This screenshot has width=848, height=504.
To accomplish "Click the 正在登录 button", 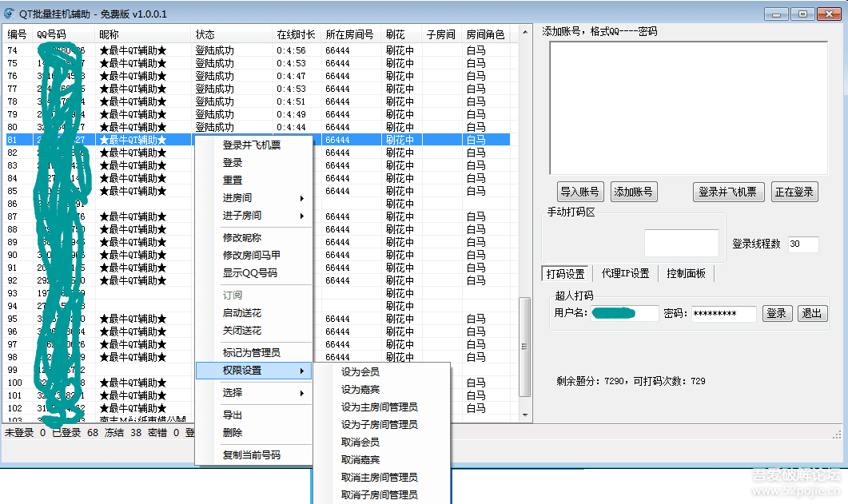I will [x=794, y=192].
